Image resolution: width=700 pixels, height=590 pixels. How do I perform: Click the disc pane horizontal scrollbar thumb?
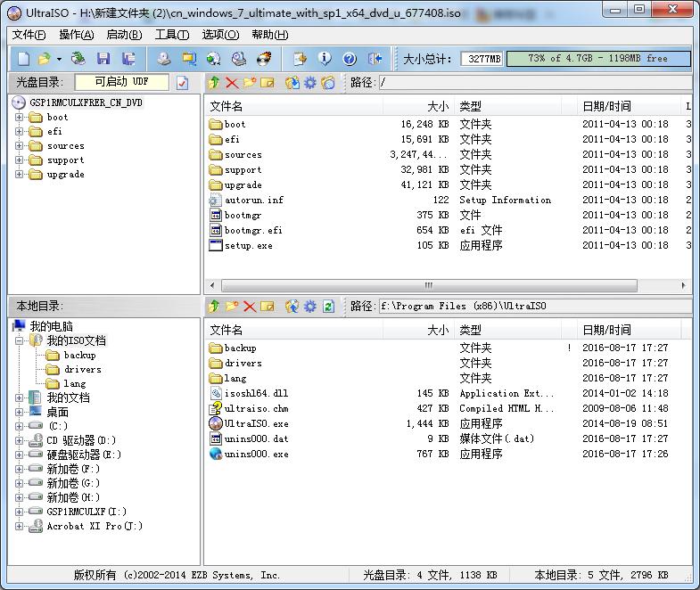(429, 285)
